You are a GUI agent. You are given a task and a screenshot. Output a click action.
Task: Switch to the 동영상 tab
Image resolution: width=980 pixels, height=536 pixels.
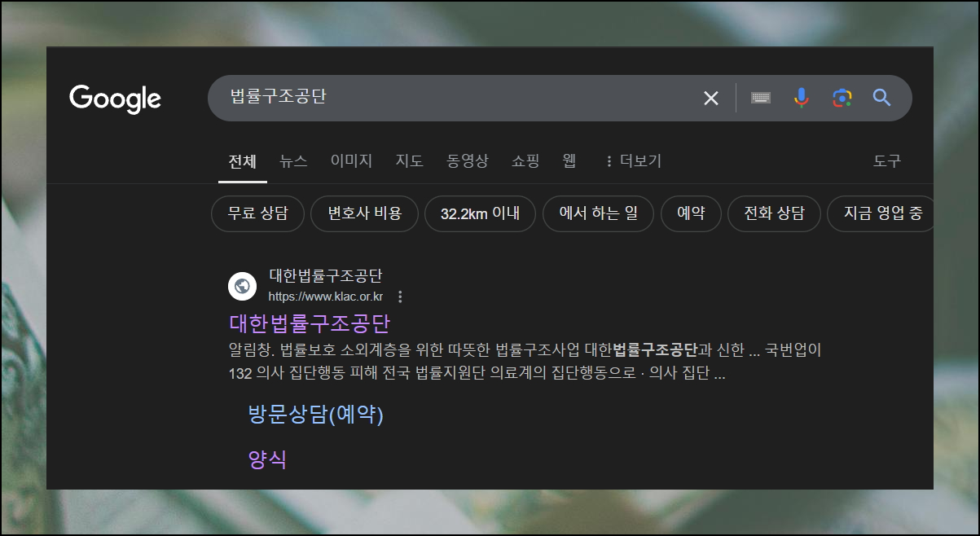468,161
